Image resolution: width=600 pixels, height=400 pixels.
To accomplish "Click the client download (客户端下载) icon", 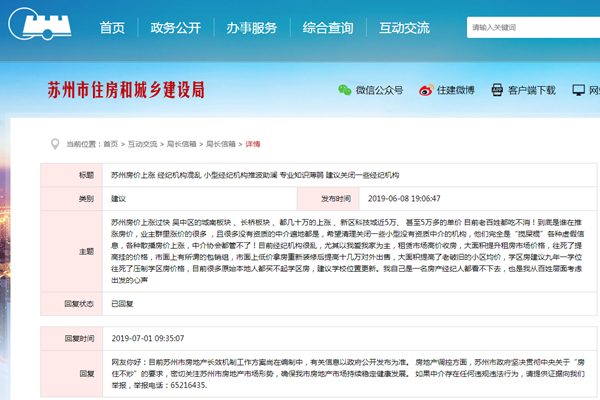I will pyautogui.click(x=495, y=89).
